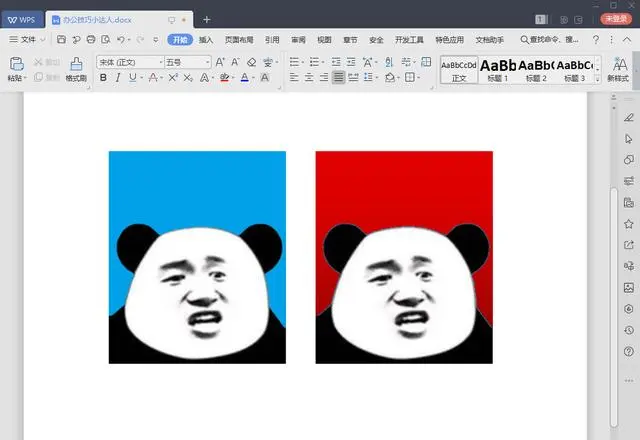Open the quick access toolbar customize dropdown

[156, 40]
